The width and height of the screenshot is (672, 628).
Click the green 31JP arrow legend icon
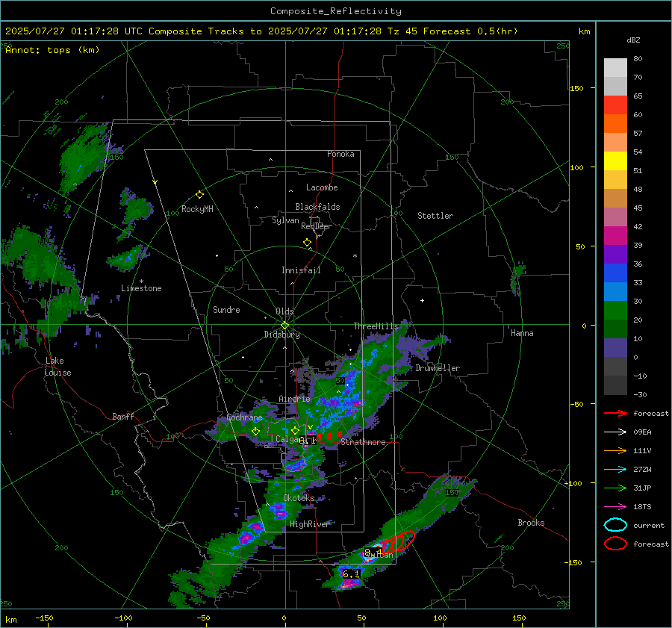(x=615, y=488)
